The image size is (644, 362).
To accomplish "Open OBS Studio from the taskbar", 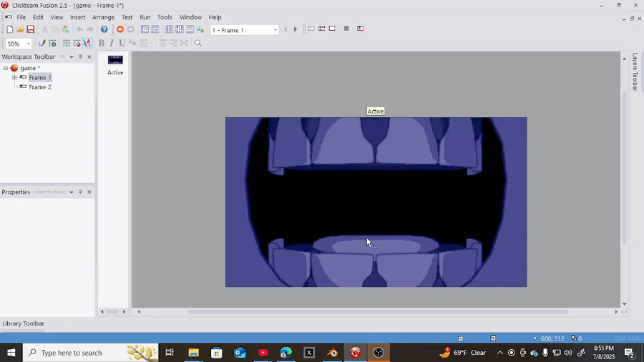I will point(379,353).
